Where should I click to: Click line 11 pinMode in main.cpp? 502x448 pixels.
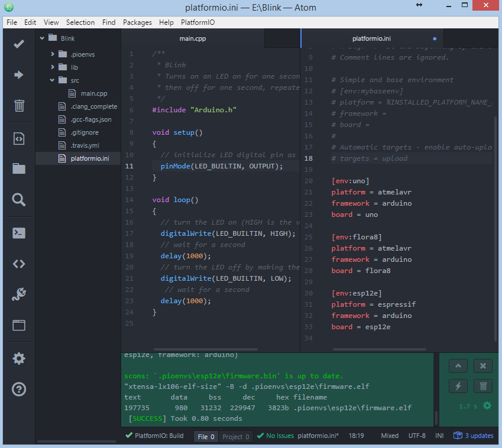222,166
